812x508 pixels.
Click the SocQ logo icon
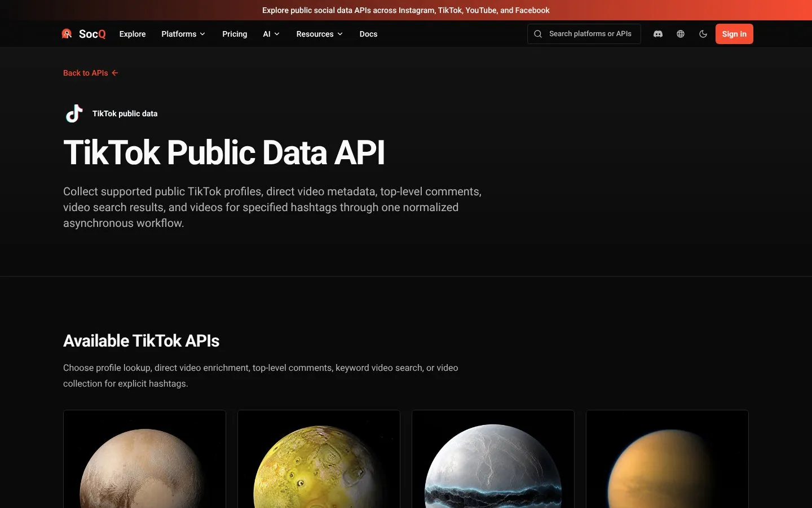coord(67,34)
